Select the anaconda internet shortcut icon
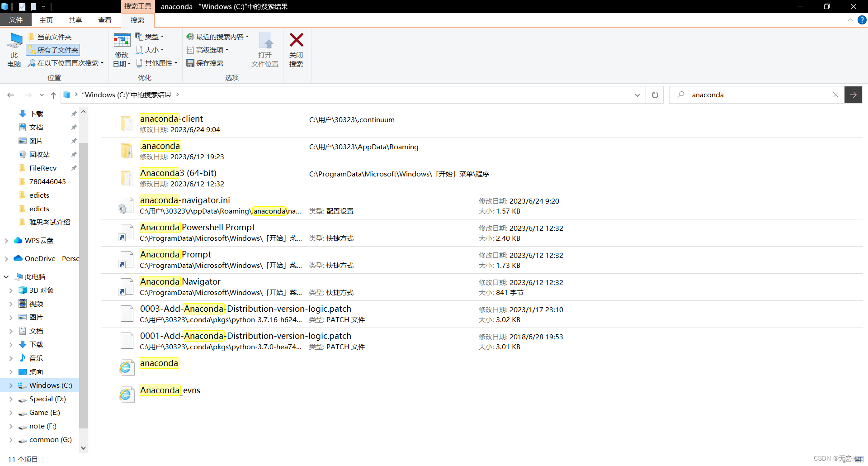868x466 pixels. point(127,368)
